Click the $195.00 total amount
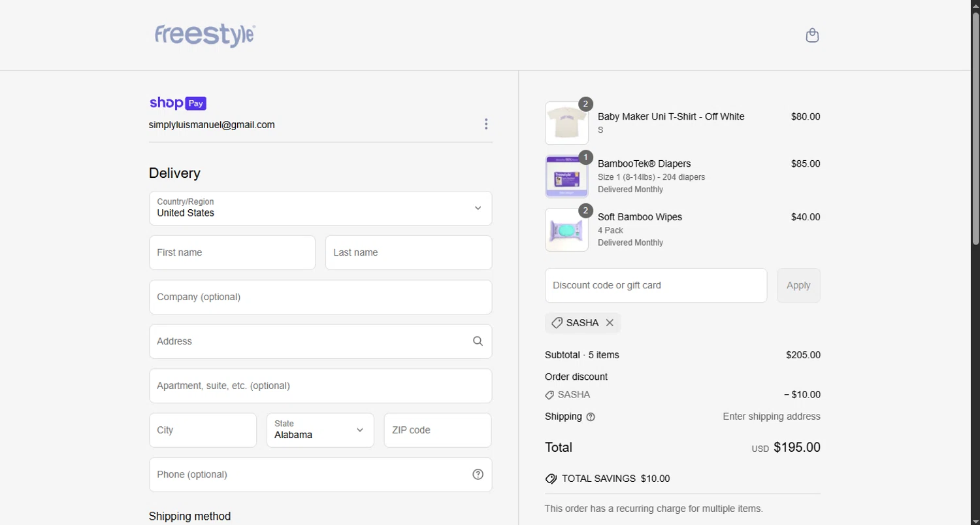Image resolution: width=980 pixels, height=525 pixels. point(797,447)
